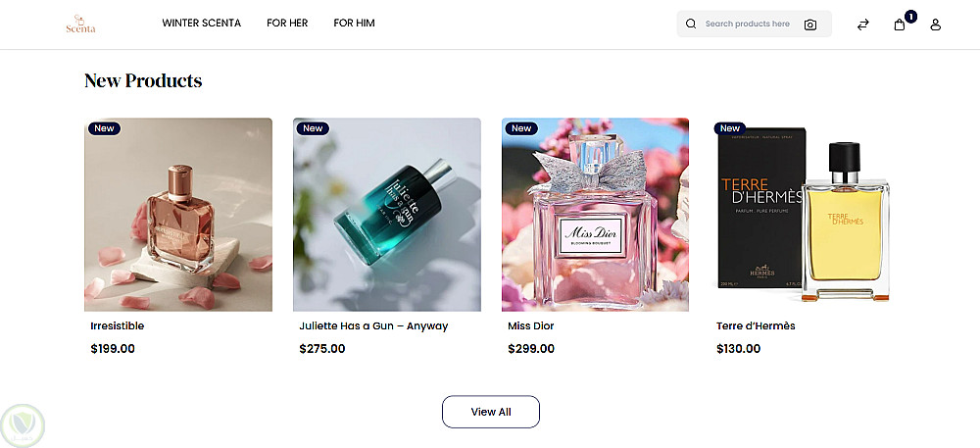Open the Miss Dior product title
Viewport: 980px width, 448px height.
pyautogui.click(x=530, y=326)
